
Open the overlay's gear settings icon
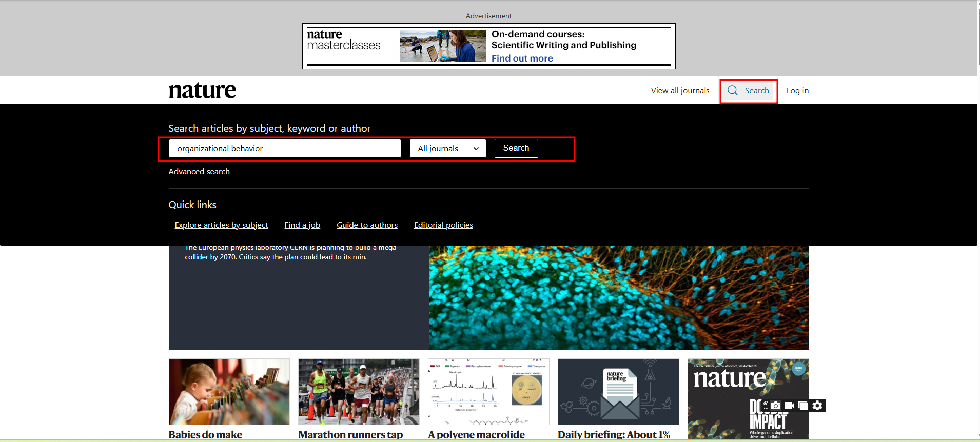tap(817, 406)
